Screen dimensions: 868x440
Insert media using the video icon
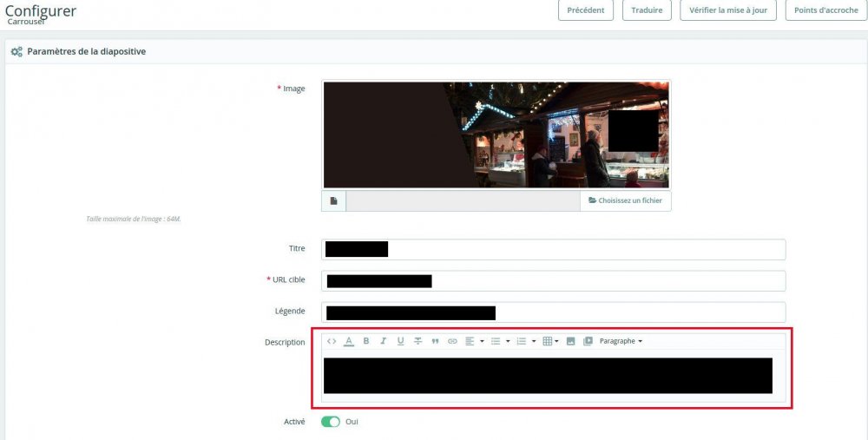pos(588,341)
